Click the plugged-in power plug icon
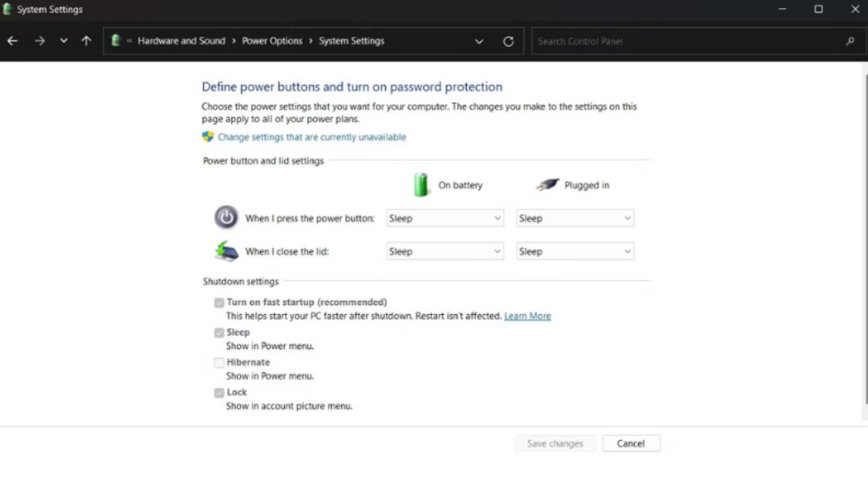 pyautogui.click(x=547, y=185)
